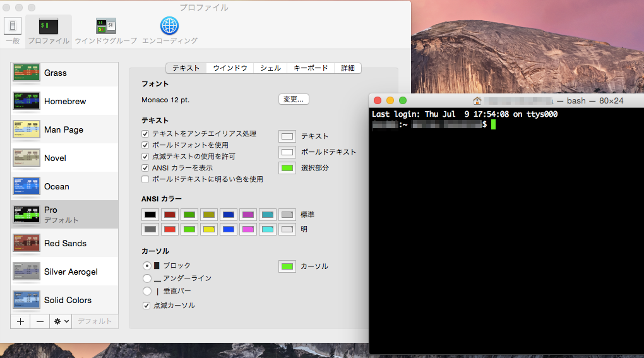The height and width of the screenshot is (358, 644).
Task: Toggle 点滅テキストの使用を許可 checkbox
Action: click(145, 157)
